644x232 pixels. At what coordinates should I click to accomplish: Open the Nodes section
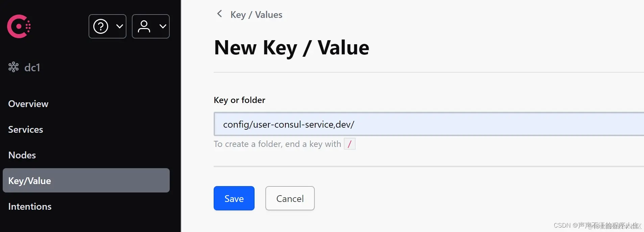pos(22,155)
